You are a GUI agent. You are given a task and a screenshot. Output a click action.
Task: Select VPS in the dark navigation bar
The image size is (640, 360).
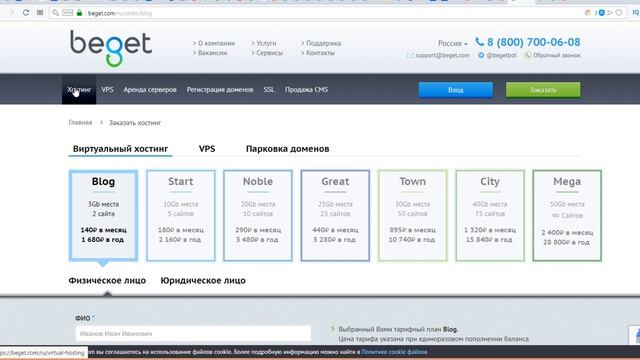(107, 89)
